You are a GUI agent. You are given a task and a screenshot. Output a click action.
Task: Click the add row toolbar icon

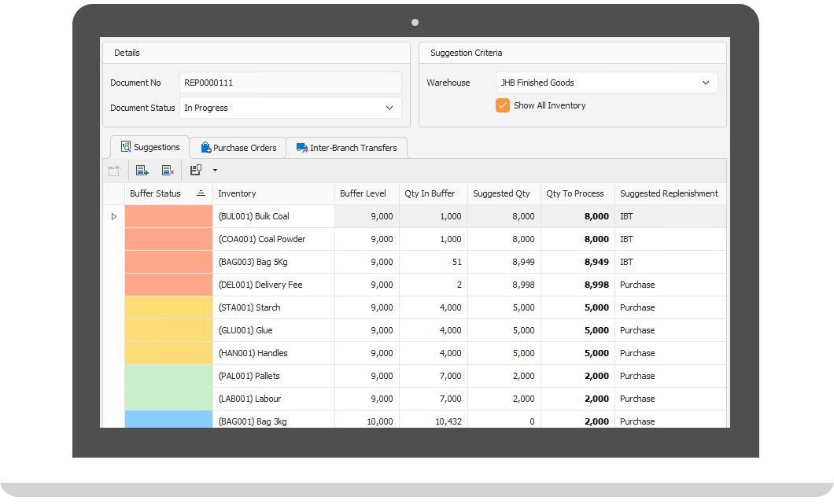142,170
